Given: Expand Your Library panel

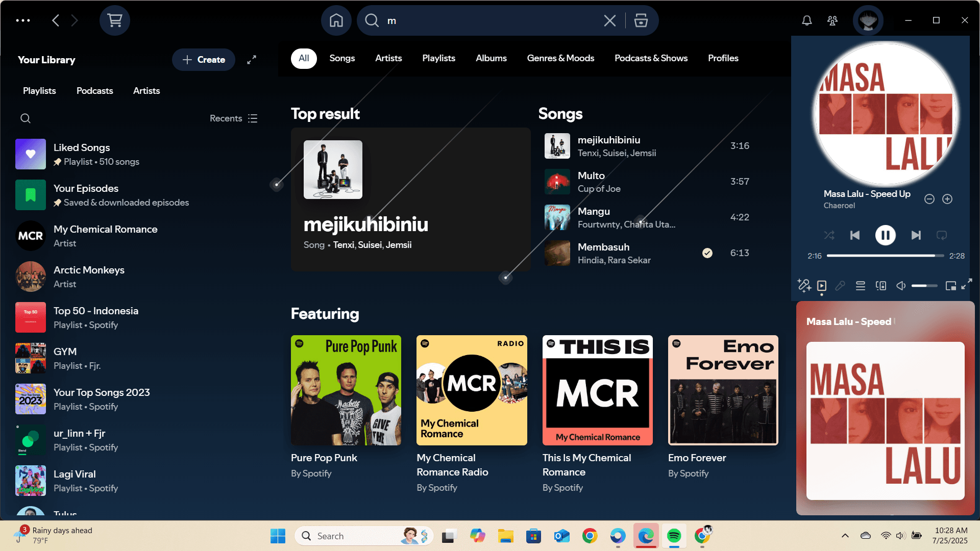Looking at the screenshot, I should point(252,60).
